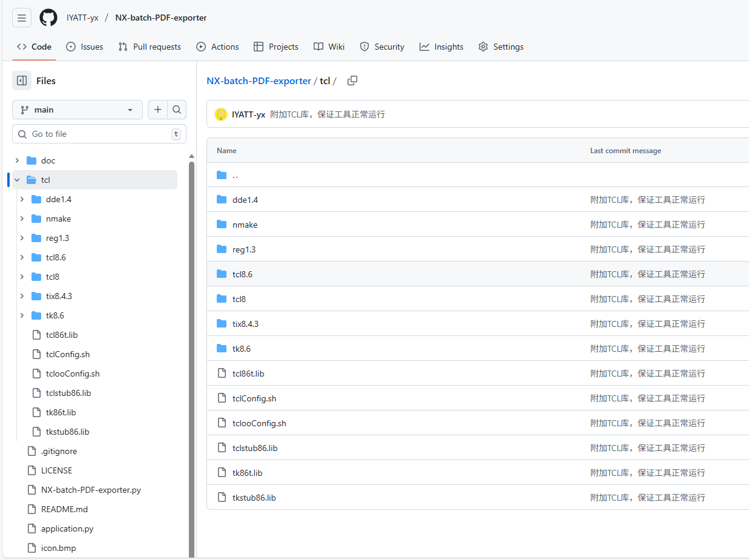The width and height of the screenshot is (749, 560).
Task: Click the Go to file search field
Action: click(99, 134)
